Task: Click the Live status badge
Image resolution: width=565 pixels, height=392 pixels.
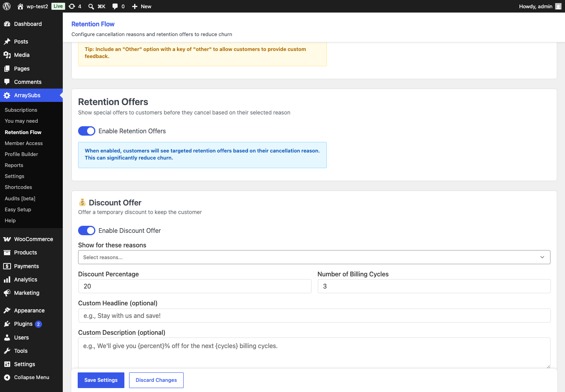Action: pyautogui.click(x=58, y=6)
